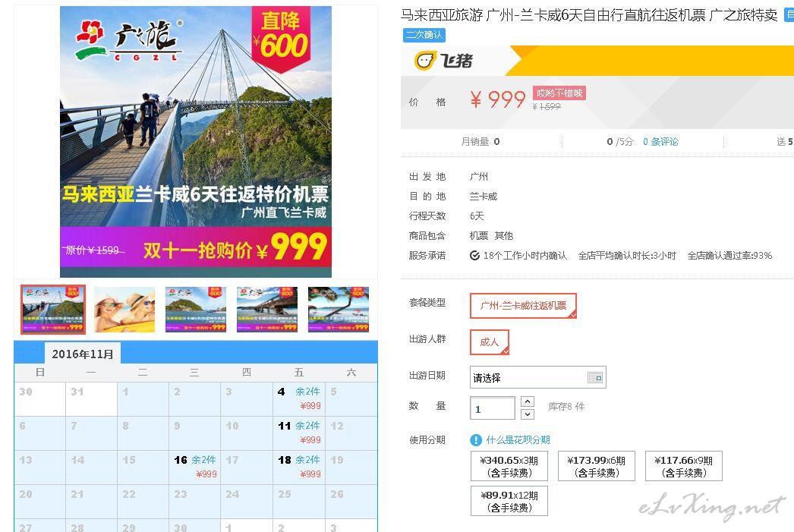Viewport: 794px width, 532px height.
Task: Select package type 广州-兰卡威往返机票
Action: [x=523, y=306]
